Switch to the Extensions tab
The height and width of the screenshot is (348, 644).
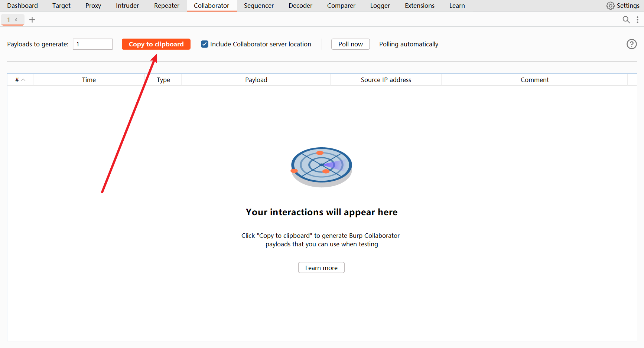tap(420, 6)
